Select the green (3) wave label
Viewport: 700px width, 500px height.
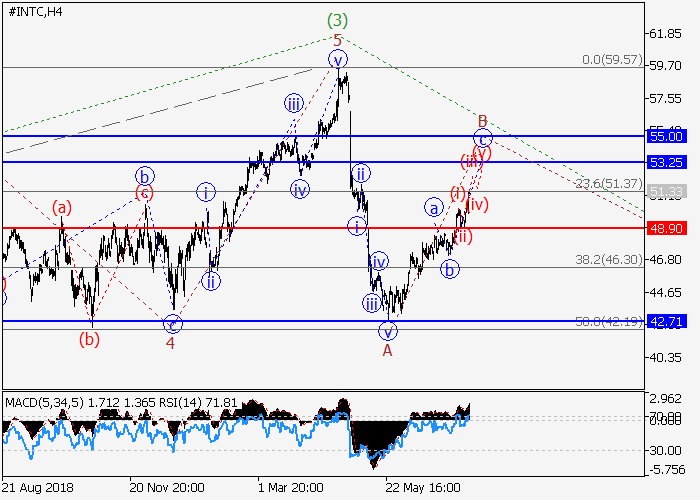[337, 19]
